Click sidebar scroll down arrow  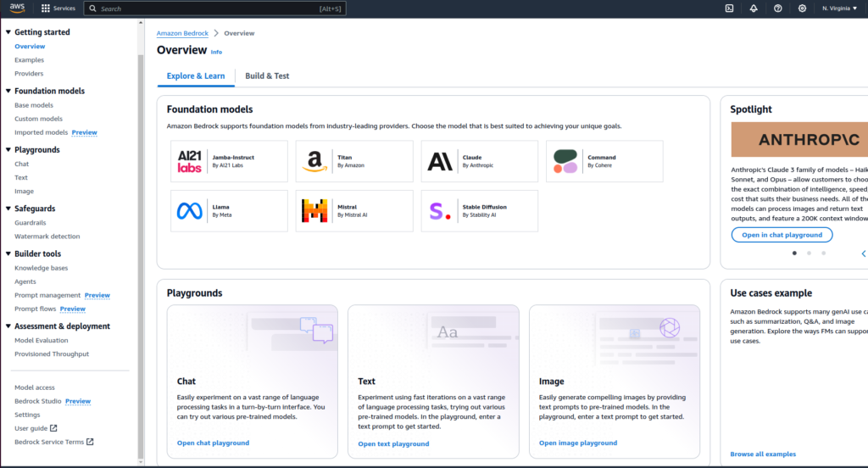pos(141,462)
